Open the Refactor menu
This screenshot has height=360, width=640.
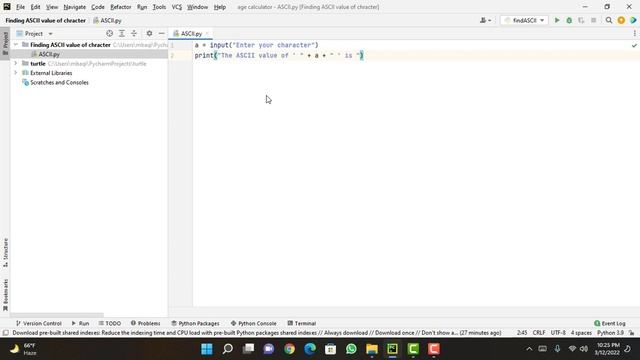pyautogui.click(x=120, y=7)
